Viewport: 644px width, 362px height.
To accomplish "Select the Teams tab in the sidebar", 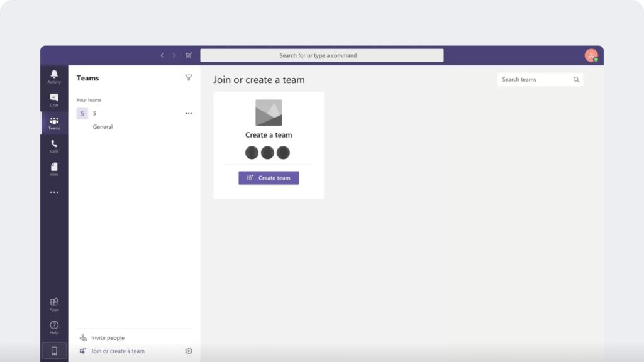I will coord(54,122).
